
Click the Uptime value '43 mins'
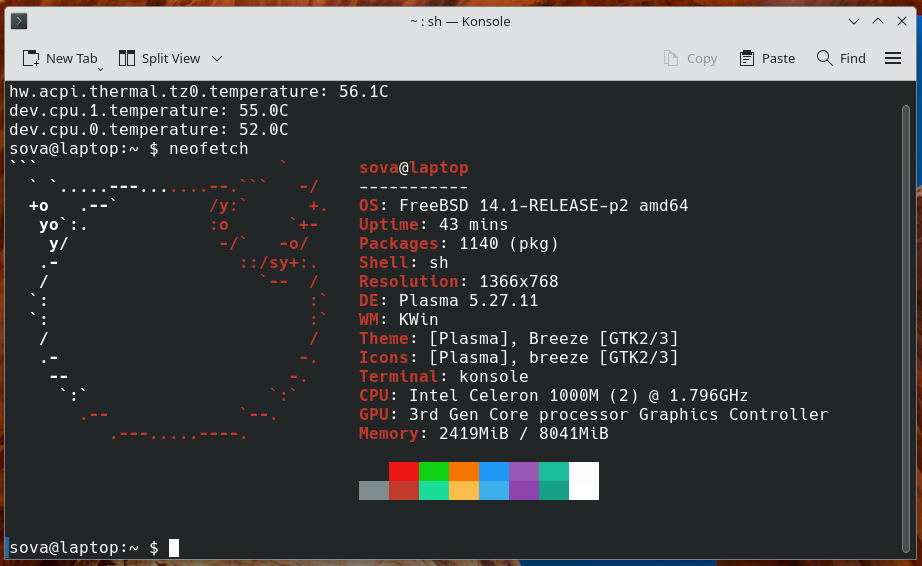pyautogui.click(x=473, y=225)
